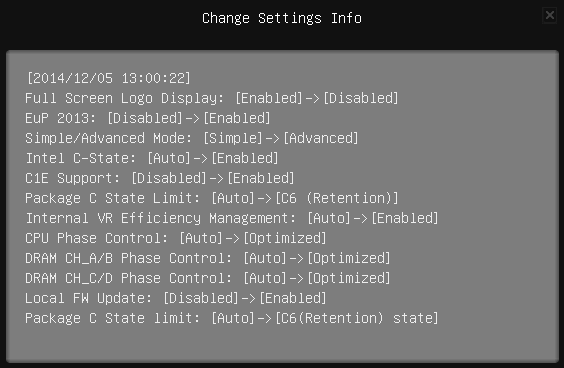Click the DRAM CH_A/B Phase Control line
The width and height of the screenshot is (564, 368).
pyautogui.click(x=208, y=258)
